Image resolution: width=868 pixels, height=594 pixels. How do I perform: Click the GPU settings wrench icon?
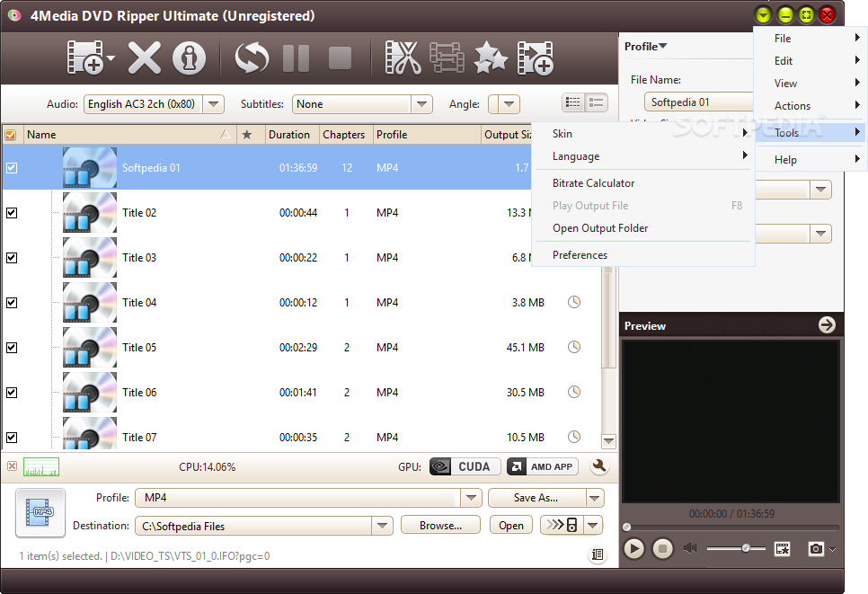pyautogui.click(x=599, y=466)
